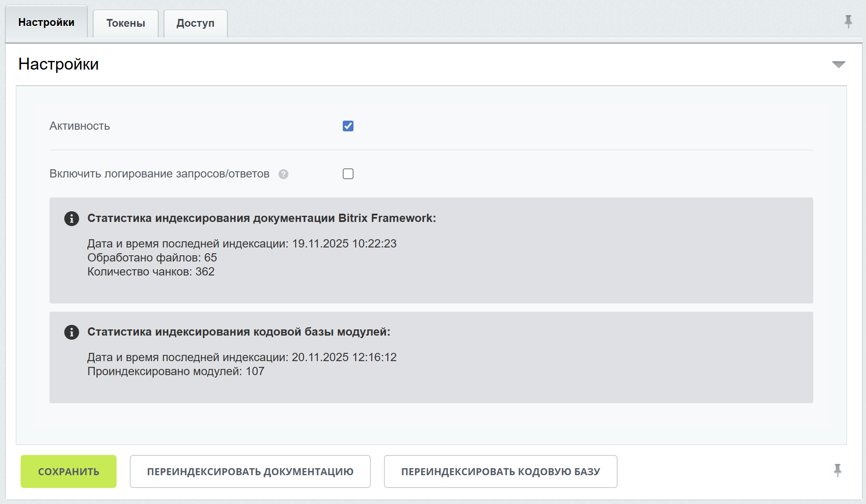Select the Настройки tab
Image resolution: width=866 pixels, height=504 pixels.
click(x=46, y=22)
